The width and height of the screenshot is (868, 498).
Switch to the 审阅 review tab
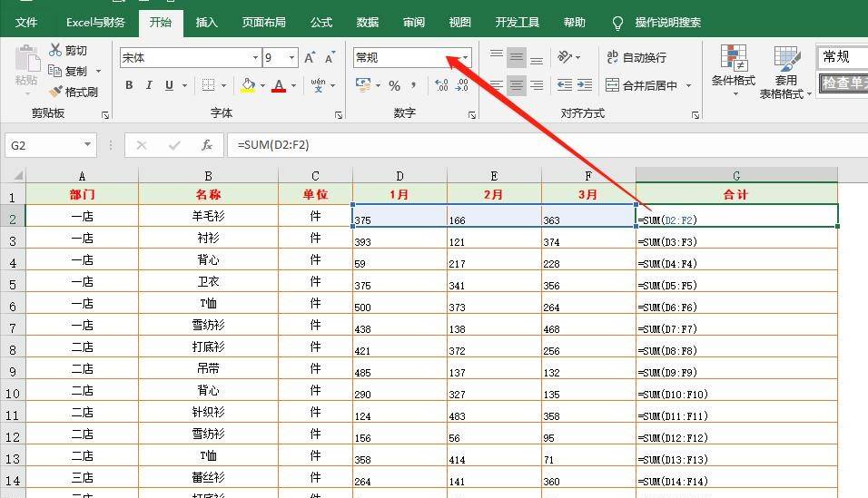413,22
